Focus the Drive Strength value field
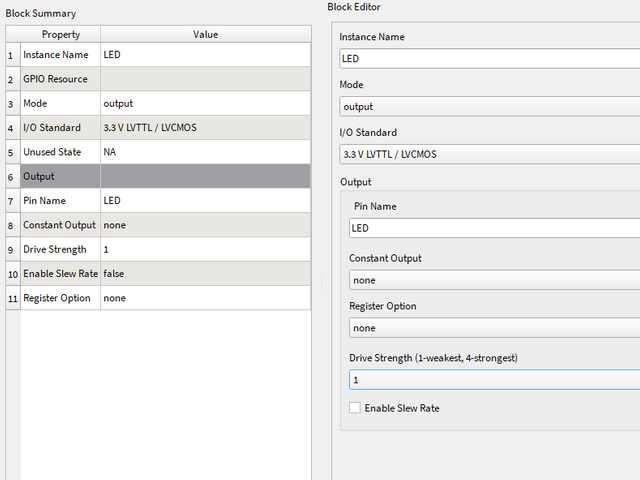This screenshot has height=480, width=640. 494,380
